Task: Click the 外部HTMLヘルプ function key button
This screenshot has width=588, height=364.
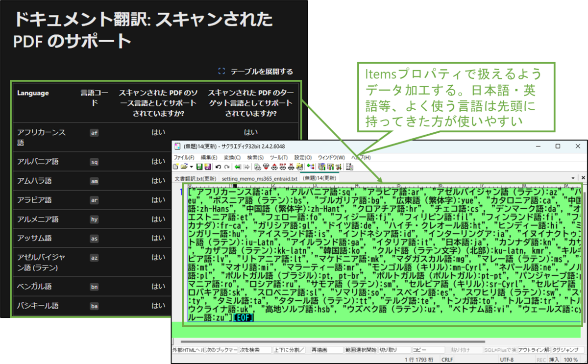Action: 188,350
